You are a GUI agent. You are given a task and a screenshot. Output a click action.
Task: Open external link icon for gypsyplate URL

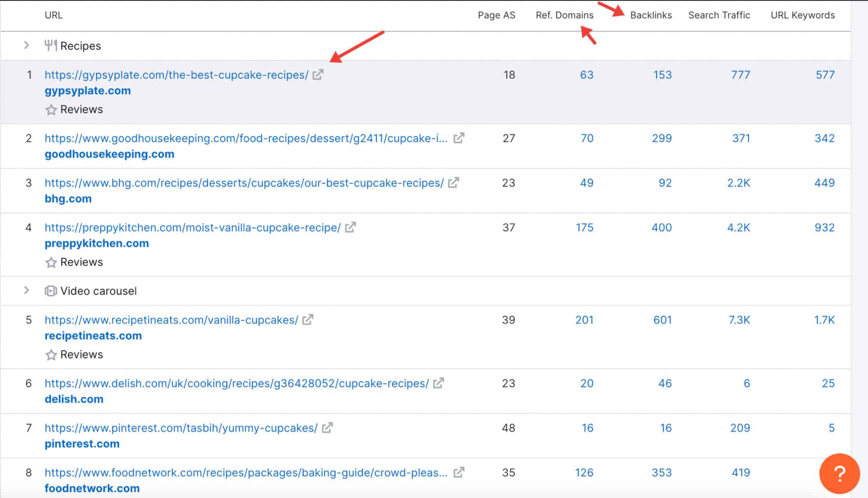click(x=318, y=75)
